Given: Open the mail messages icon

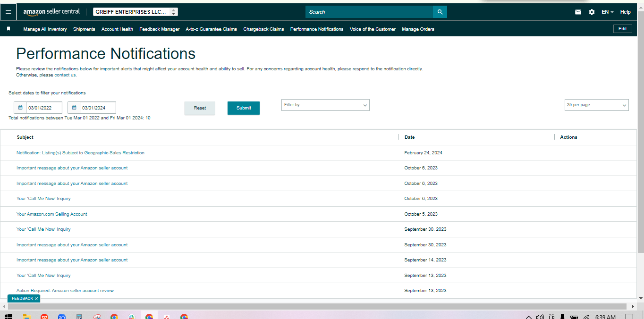Looking at the screenshot, I should point(578,12).
